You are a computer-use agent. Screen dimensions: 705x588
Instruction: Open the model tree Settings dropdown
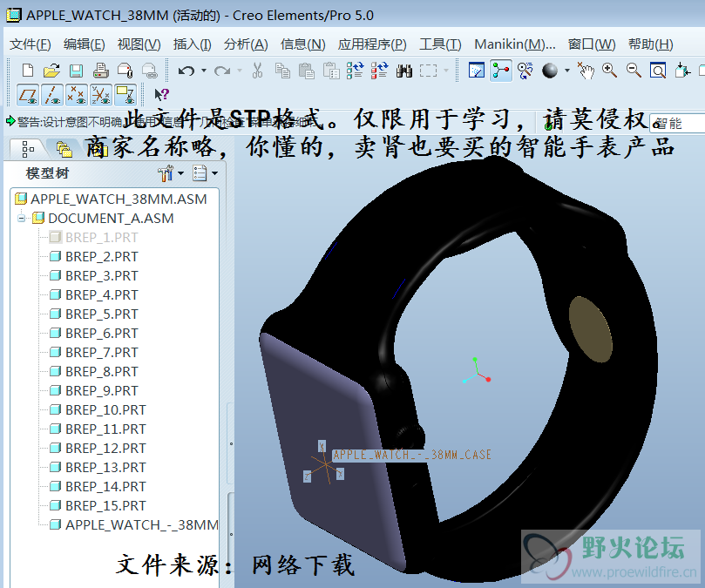coord(205,173)
